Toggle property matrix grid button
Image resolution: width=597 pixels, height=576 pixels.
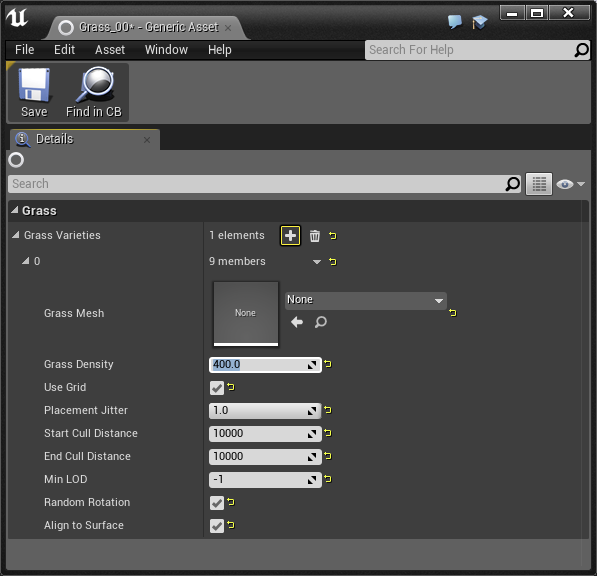[538, 184]
